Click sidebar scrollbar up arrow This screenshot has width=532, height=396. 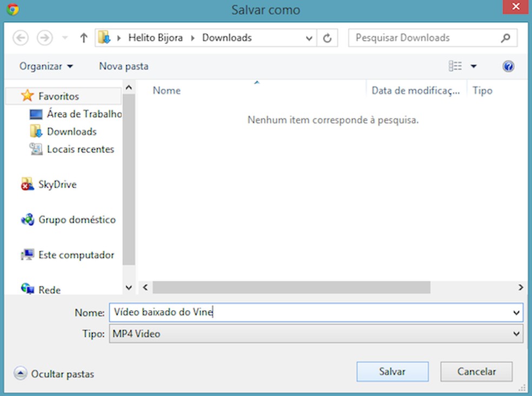point(129,88)
